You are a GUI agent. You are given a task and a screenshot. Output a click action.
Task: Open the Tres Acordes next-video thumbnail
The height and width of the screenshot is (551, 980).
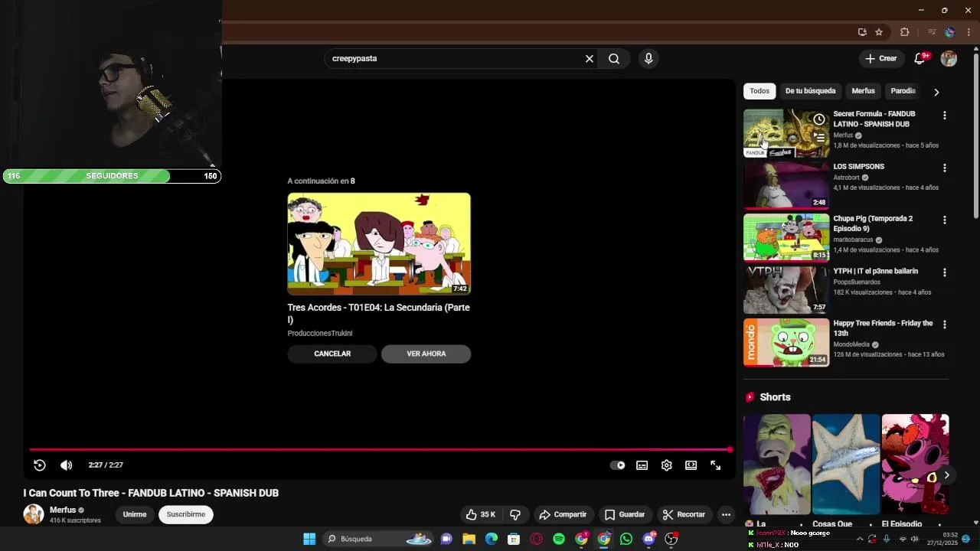pyautogui.click(x=379, y=244)
